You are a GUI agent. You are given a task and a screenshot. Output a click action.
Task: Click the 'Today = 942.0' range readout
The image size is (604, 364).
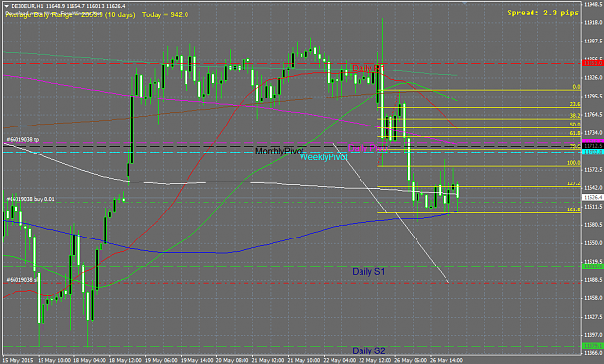pyautogui.click(x=165, y=14)
